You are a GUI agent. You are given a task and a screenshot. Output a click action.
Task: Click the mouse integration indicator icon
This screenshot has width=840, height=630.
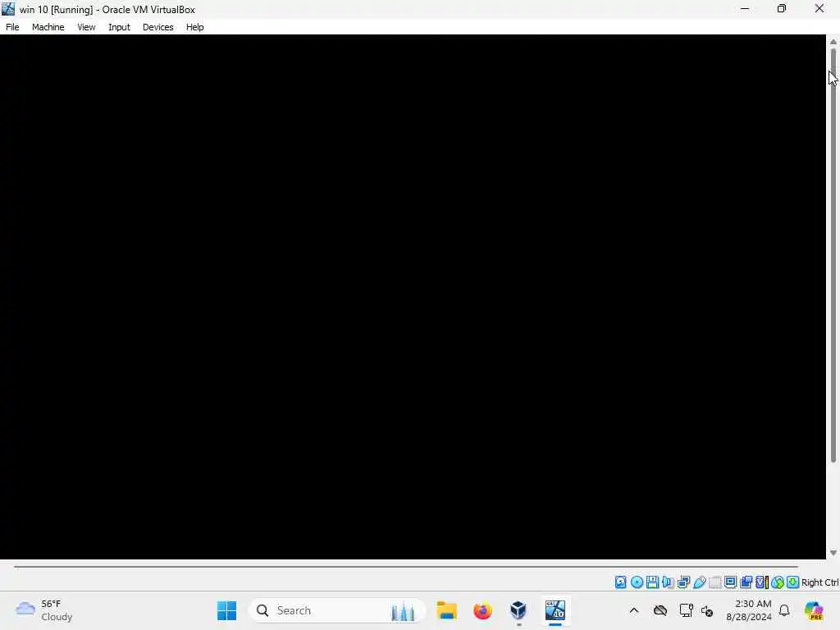point(778,582)
